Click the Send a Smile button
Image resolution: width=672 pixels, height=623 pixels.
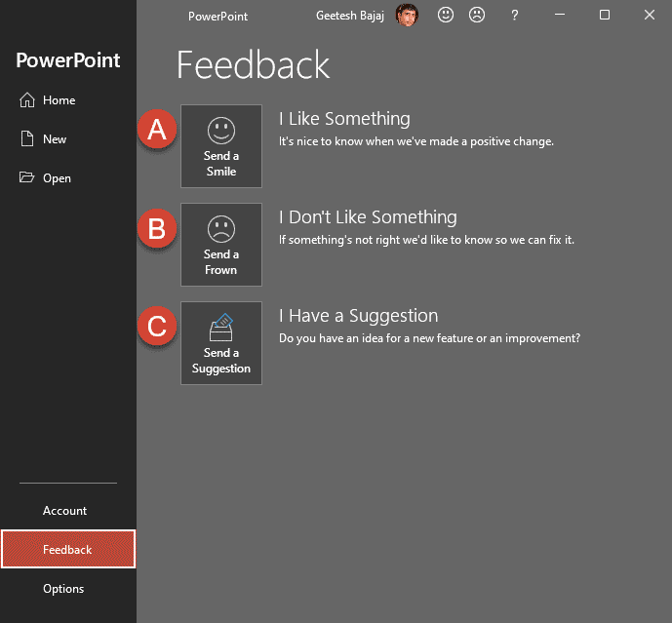tap(221, 146)
